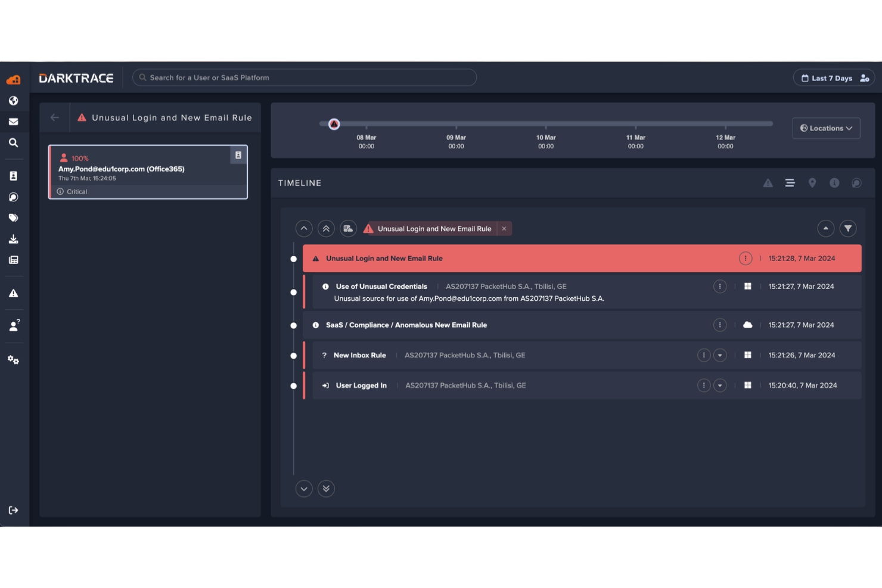Click the DARKTRACE logo
Image resolution: width=882 pixels, height=588 pixels.
(x=76, y=78)
